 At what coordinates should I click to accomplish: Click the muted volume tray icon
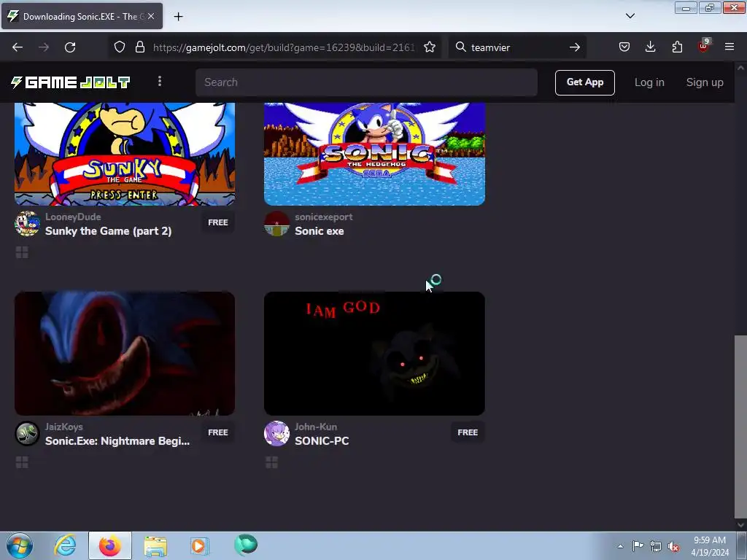click(673, 546)
